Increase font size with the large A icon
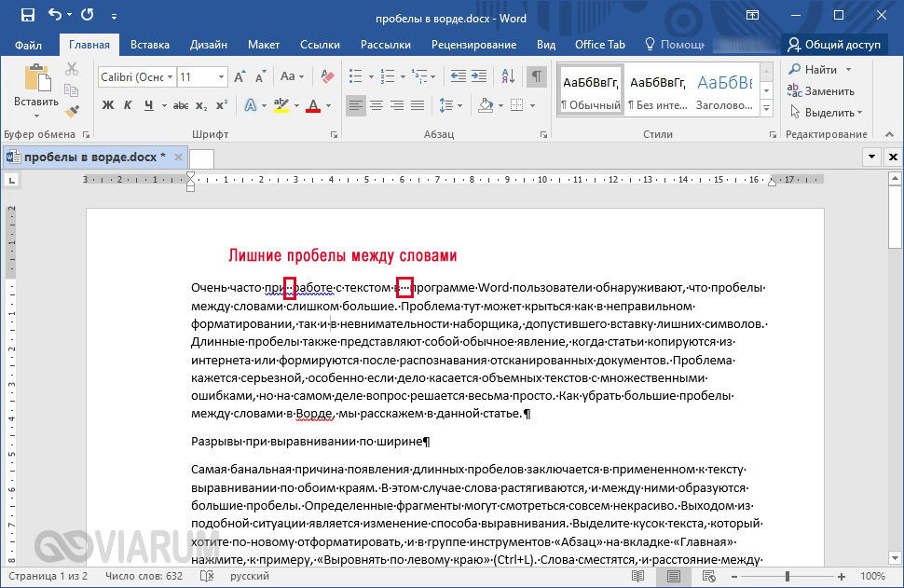The image size is (904, 588). click(240, 76)
